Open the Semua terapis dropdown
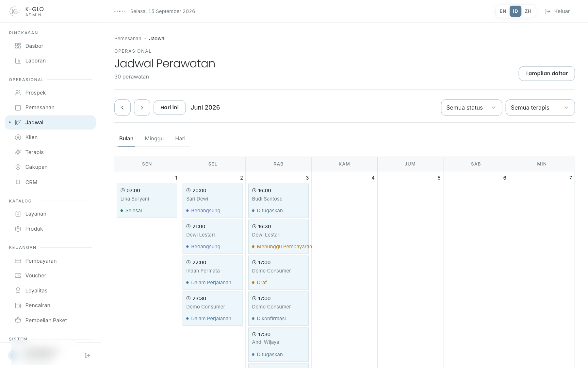The height and width of the screenshot is (368, 588). click(540, 108)
